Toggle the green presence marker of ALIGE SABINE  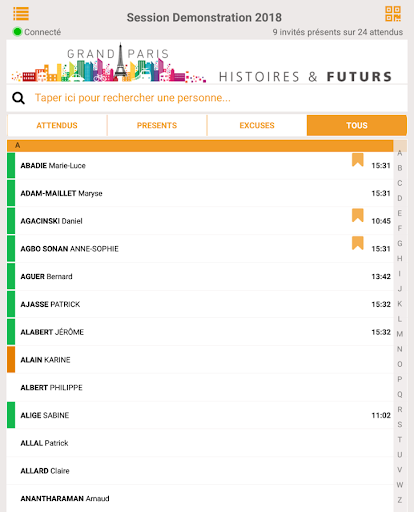(x=11, y=415)
